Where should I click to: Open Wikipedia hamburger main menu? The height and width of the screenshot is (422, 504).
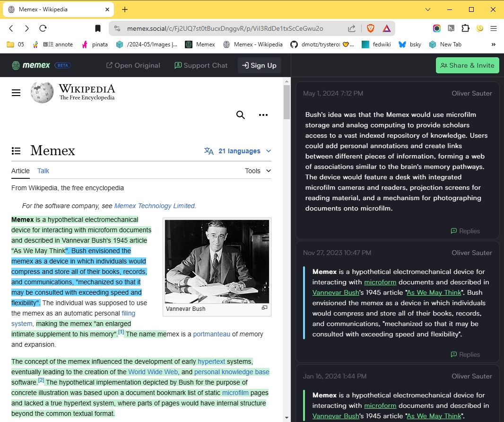point(16,93)
